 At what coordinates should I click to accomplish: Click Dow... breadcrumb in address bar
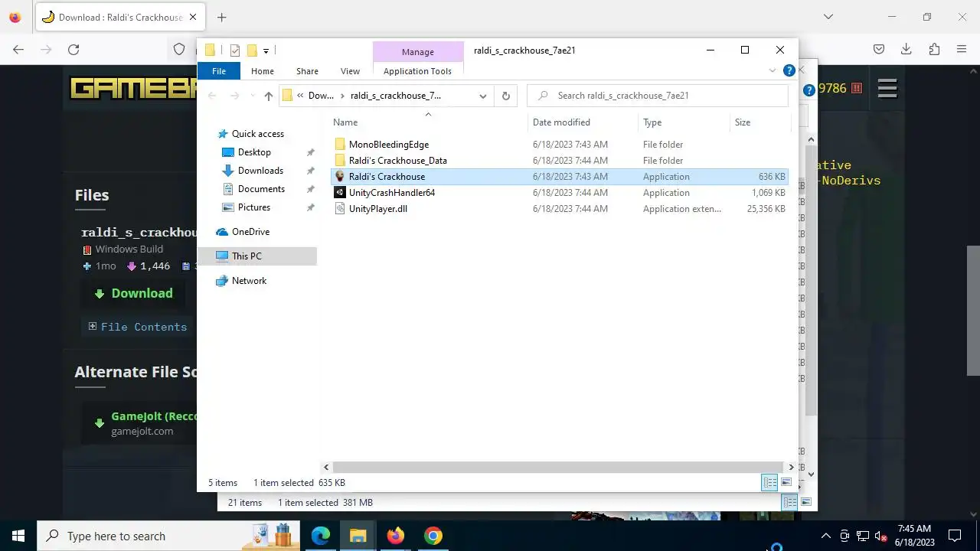(321, 96)
